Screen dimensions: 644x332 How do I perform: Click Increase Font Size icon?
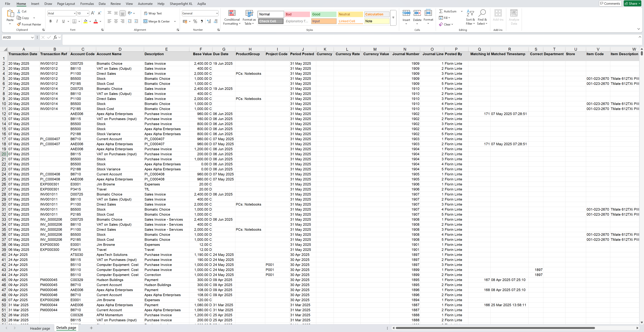point(93,13)
